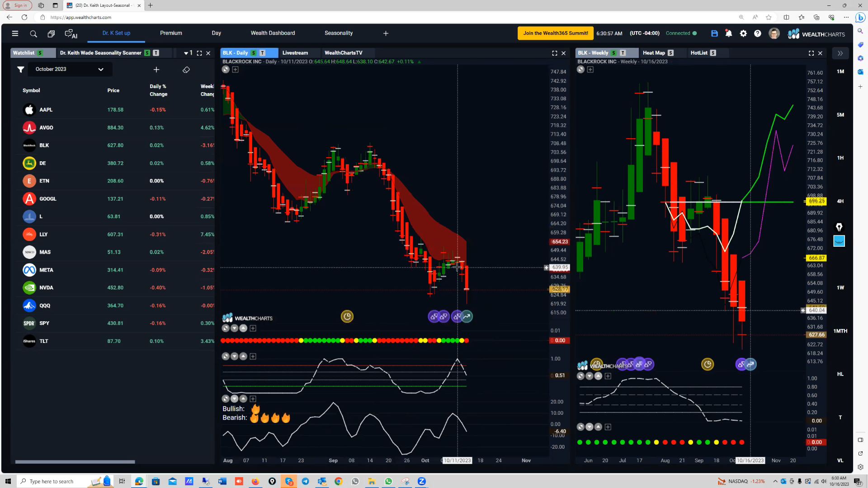Screen dimensions: 868x488
Task: Move weekly dots pane up
Action: (x=598, y=427)
